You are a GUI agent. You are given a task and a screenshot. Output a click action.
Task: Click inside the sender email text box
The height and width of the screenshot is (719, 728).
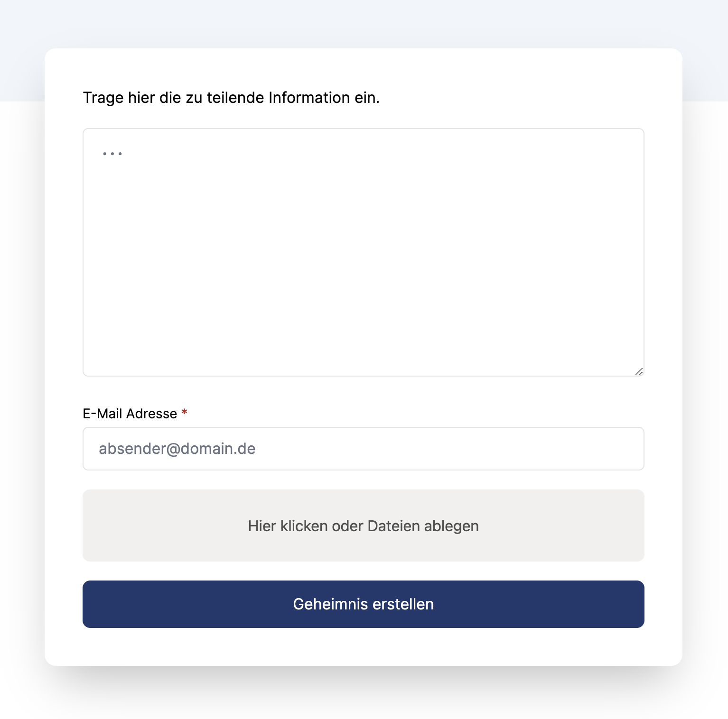click(x=363, y=449)
